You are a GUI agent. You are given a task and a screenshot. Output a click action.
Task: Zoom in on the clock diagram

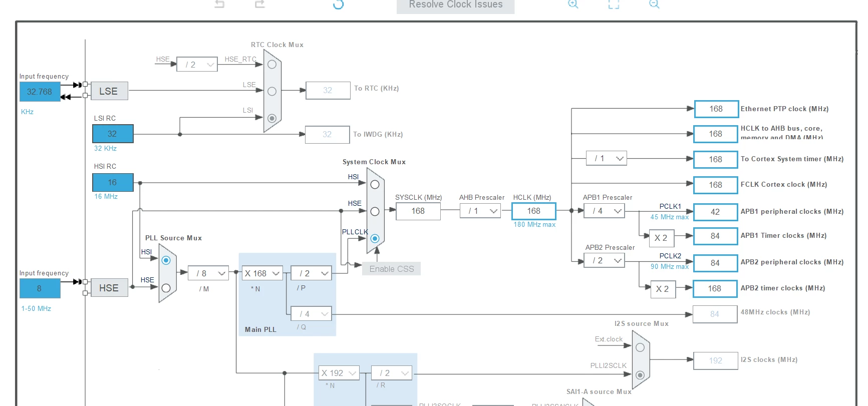point(573,4)
